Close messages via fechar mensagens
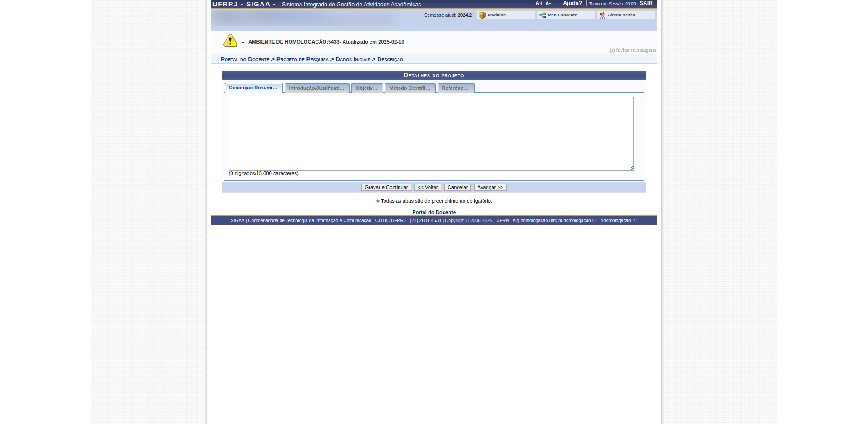The width and height of the screenshot is (868, 424). coord(632,50)
